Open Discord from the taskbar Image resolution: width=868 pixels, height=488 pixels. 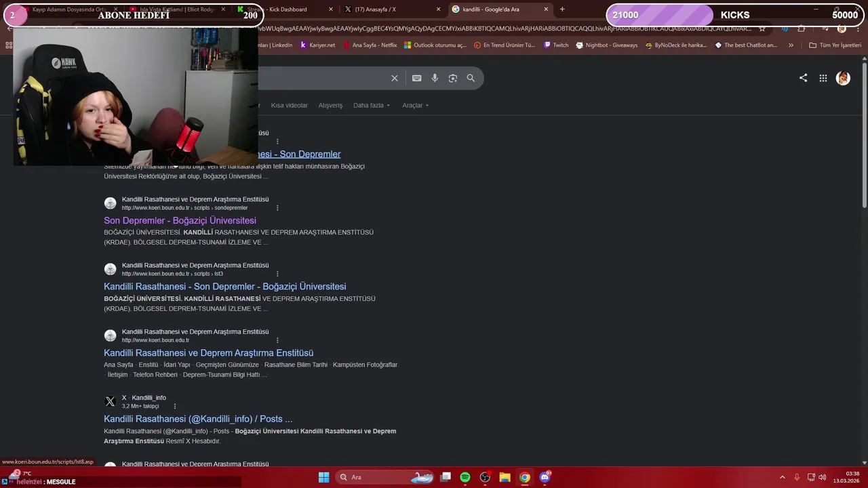(545, 477)
